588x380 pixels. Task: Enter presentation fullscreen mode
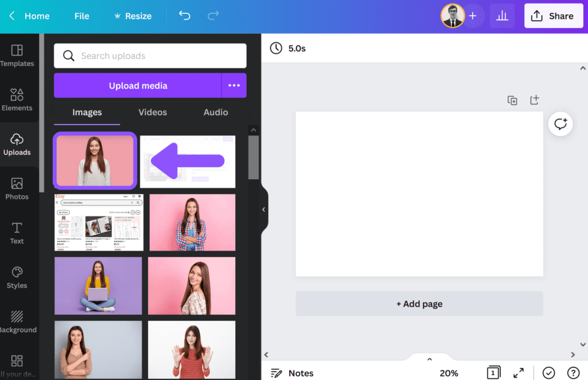(x=518, y=373)
